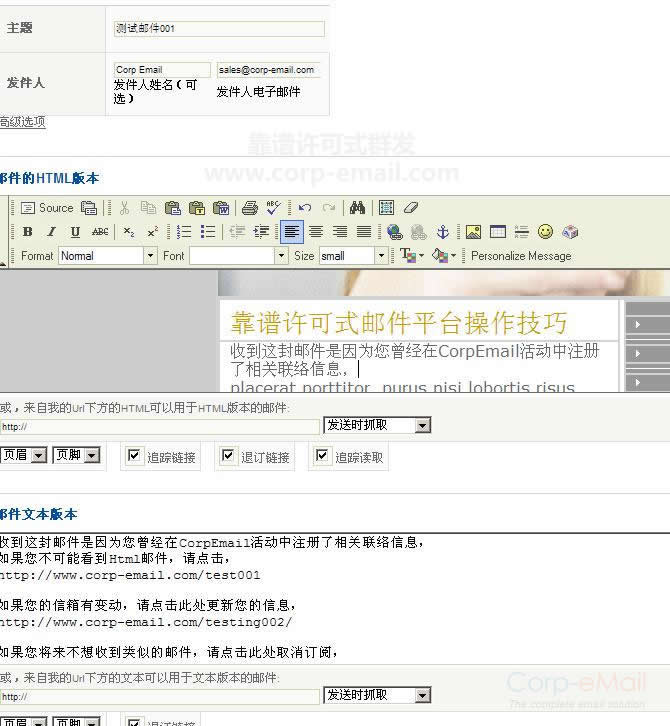Screen dimensions: 670x726
Task: Click the Find binoculars icon
Action: click(357, 208)
